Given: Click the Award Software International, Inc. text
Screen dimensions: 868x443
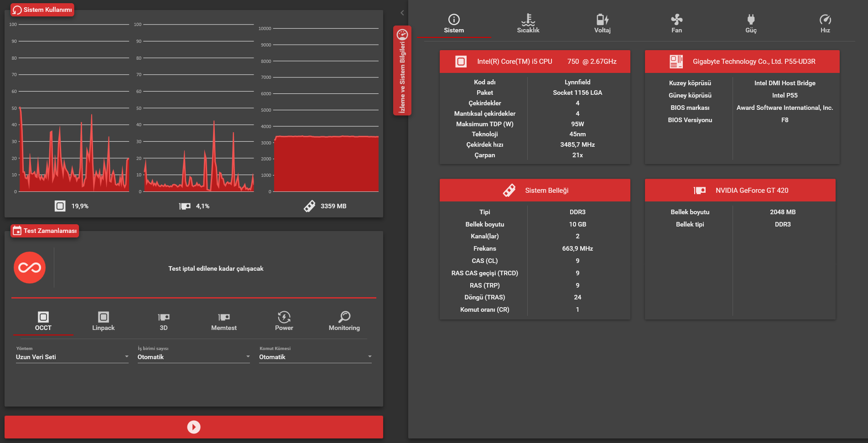Looking at the screenshot, I should [785, 108].
